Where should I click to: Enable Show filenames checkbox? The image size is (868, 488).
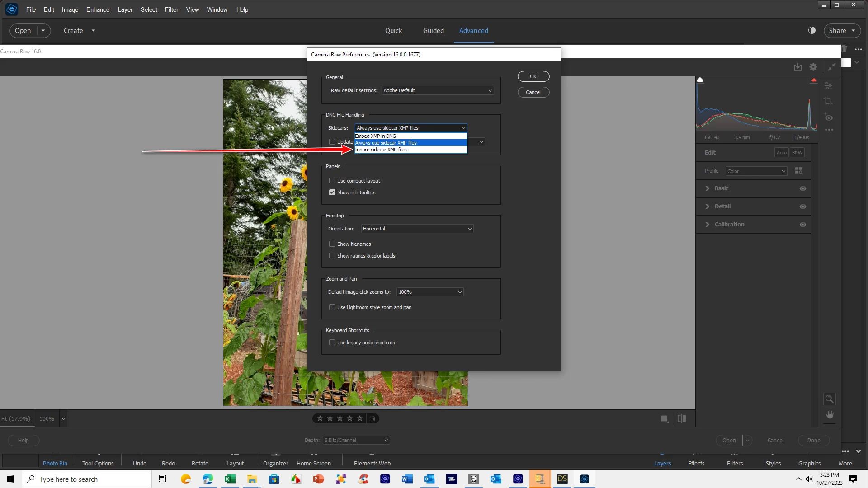tap(332, 244)
